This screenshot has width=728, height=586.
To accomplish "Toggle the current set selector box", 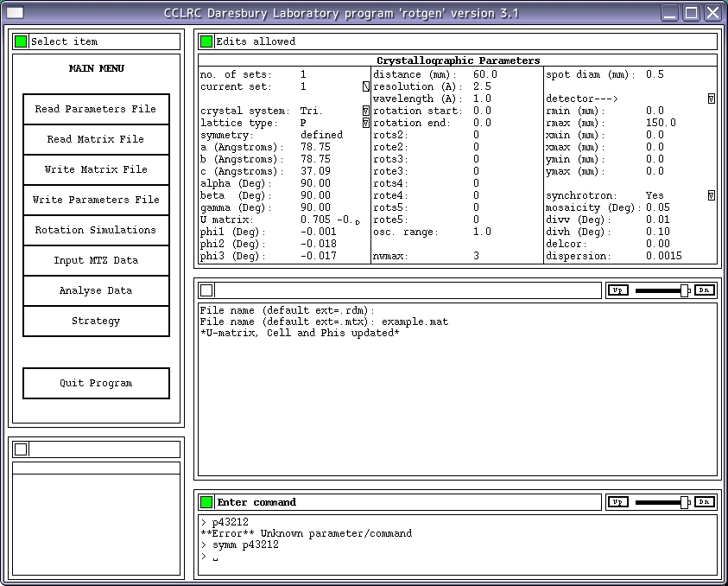I will 366,87.
